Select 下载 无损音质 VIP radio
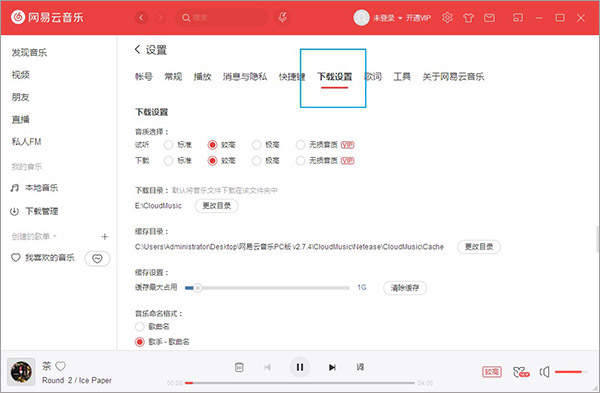 tap(300, 161)
